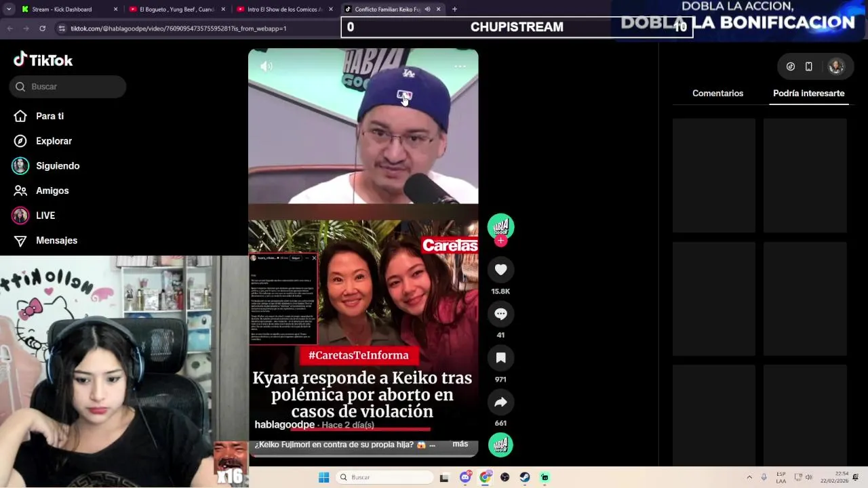Click the video progress bar
Screen dimensions: 868x488
(363, 455)
